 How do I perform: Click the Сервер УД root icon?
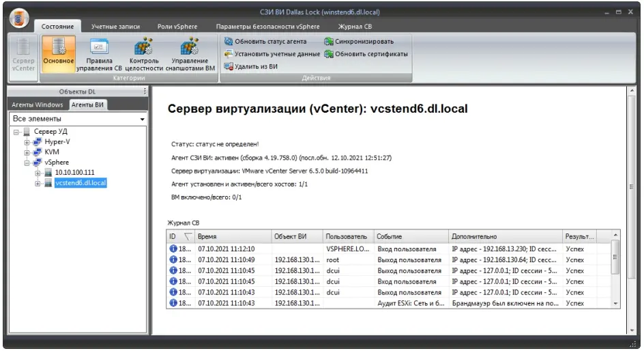(x=27, y=132)
